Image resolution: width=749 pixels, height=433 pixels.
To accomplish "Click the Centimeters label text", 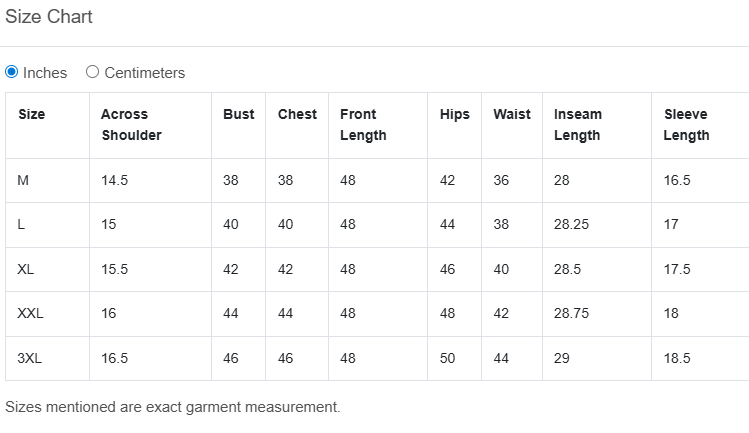I will (x=144, y=73).
